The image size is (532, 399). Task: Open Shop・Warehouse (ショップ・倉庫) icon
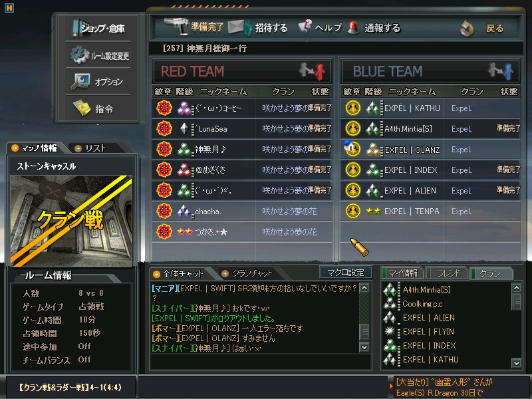coord(76,28)
